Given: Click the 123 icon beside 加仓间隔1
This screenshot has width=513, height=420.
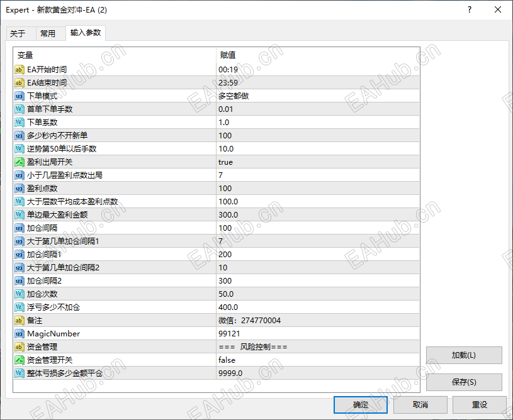Looking at the screenshot, I should pyautogui.click(x=19, y=255).
